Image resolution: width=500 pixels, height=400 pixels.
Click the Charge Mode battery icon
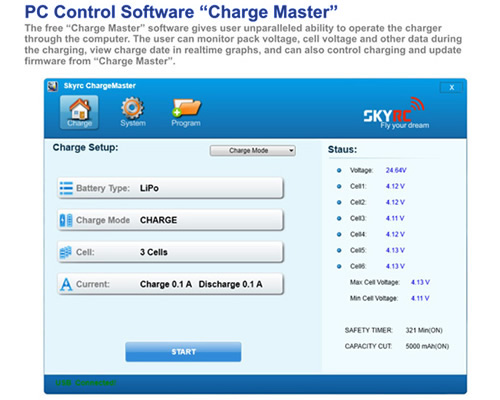[x=66, y=220]
